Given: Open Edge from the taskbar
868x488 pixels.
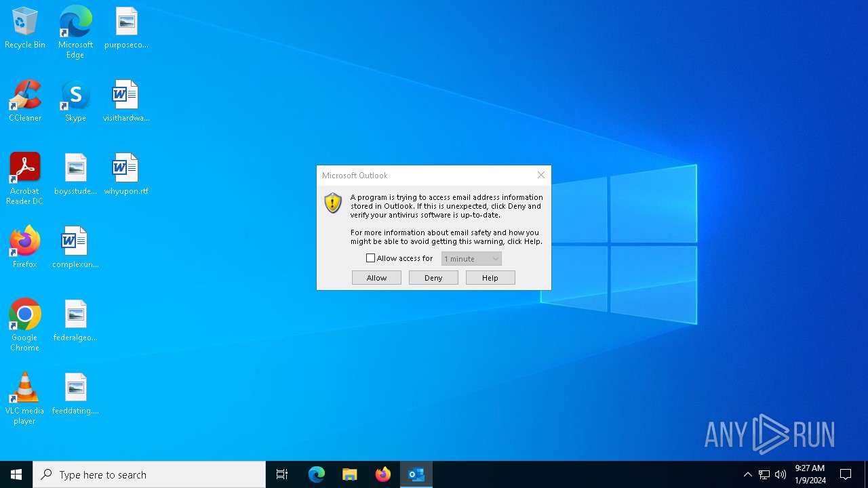Looking at the screenshot, I should (x=317, y=474).
